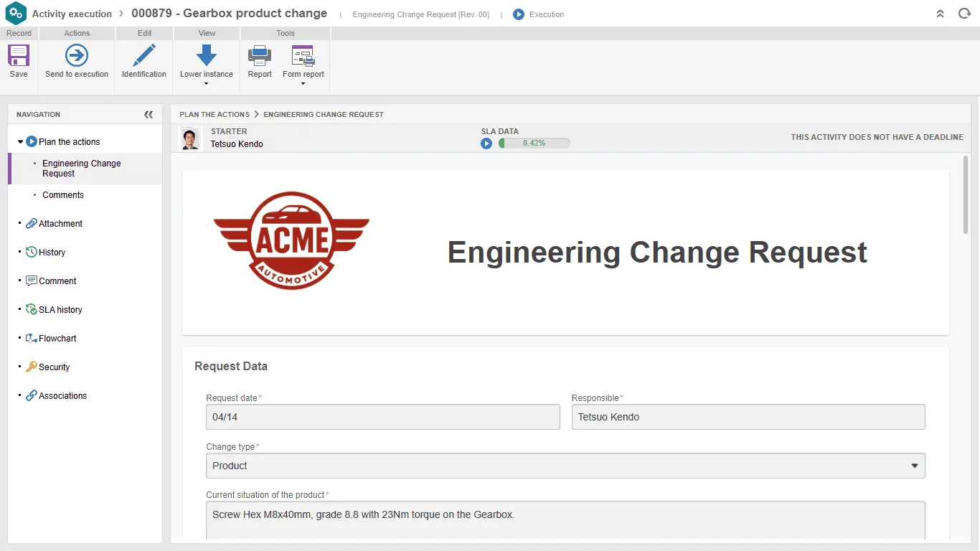Click the Request Data section heading

231,366
